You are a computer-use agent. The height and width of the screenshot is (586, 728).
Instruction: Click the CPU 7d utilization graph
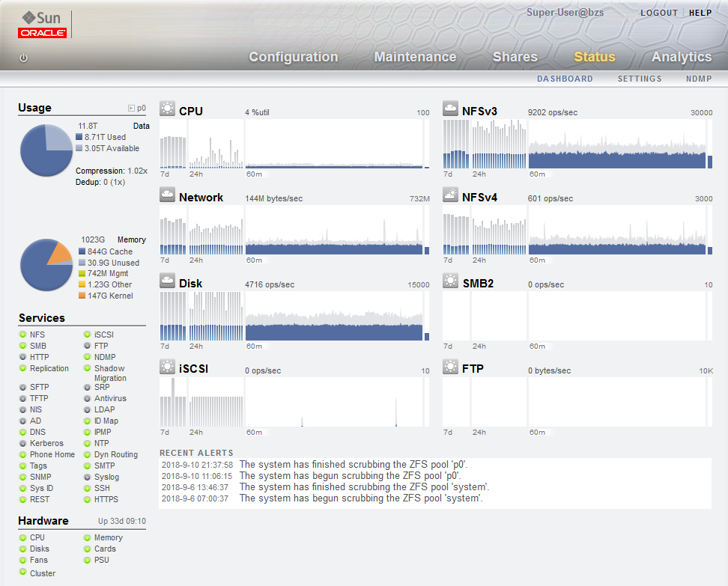click(x=173, y=144)
